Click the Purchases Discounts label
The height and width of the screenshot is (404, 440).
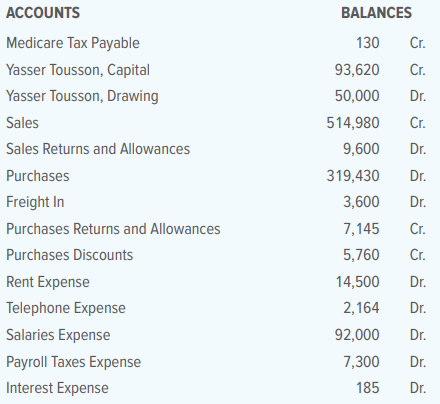pos(69,255)
